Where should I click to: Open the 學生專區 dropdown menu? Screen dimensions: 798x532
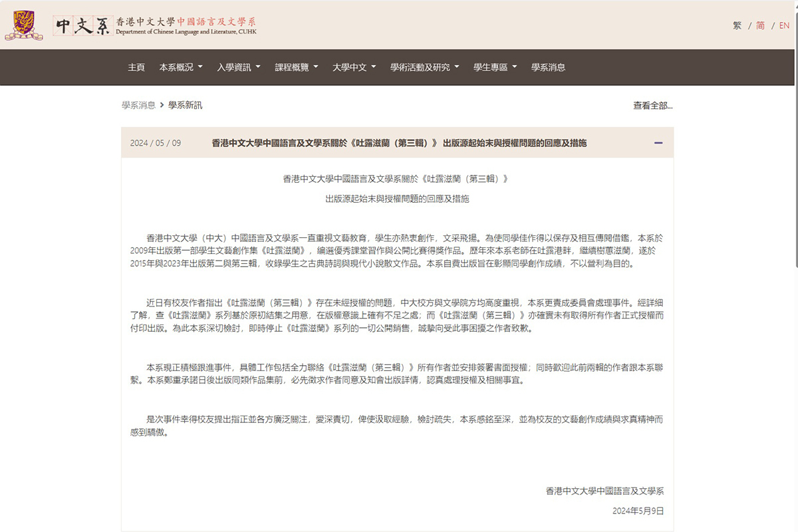[495, 67]
